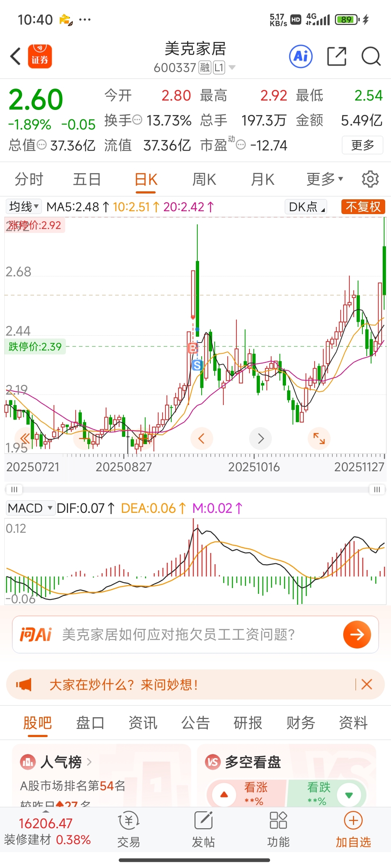Tap the S sell marker on chart
The height and width of the screenshot is (868, 391).
197,365
